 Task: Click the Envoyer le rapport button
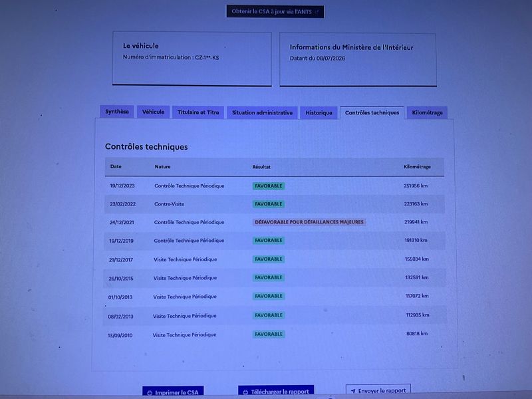[378, 390]
